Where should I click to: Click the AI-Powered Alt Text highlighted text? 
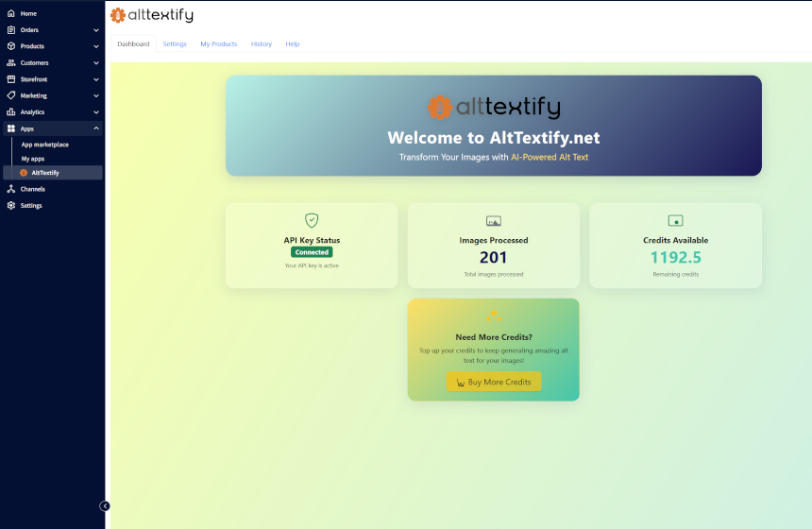[x=550, y=157]
